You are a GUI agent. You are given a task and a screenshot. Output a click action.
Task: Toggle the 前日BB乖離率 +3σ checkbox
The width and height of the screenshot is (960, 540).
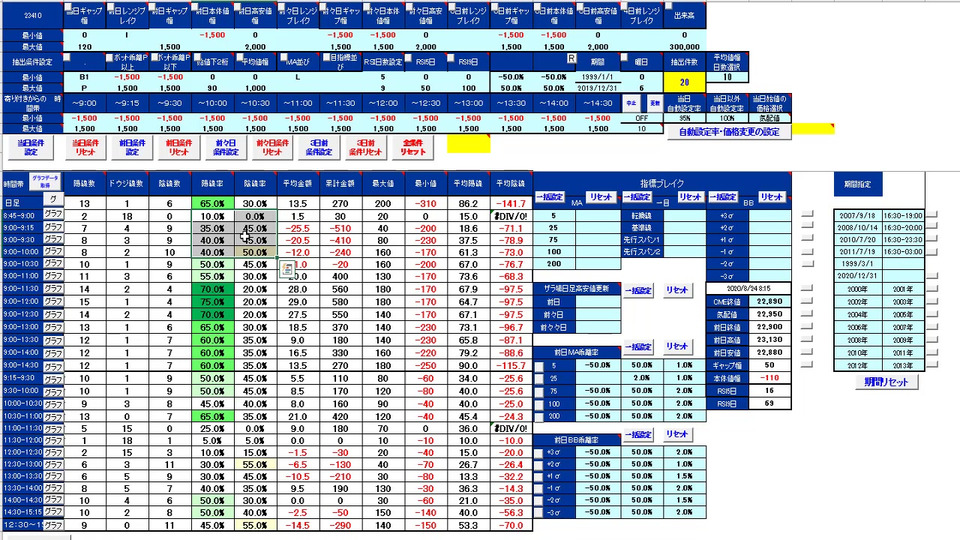pos(539,453)
